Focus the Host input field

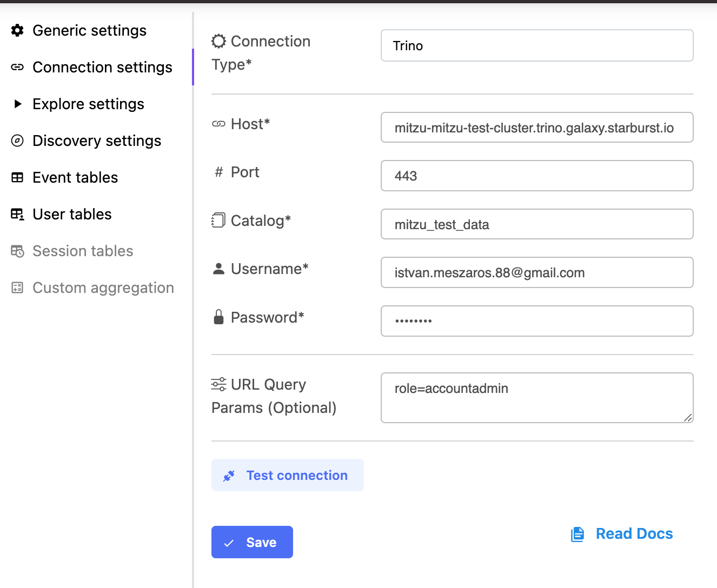click(536, 128)
